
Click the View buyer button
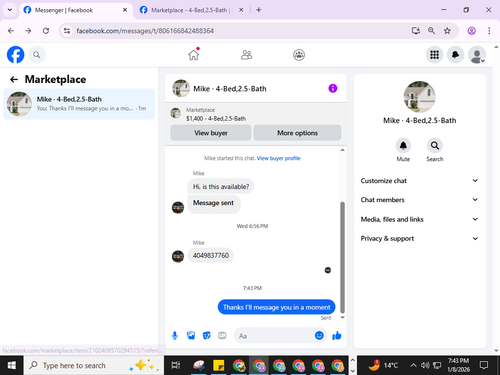pos(211,133)
